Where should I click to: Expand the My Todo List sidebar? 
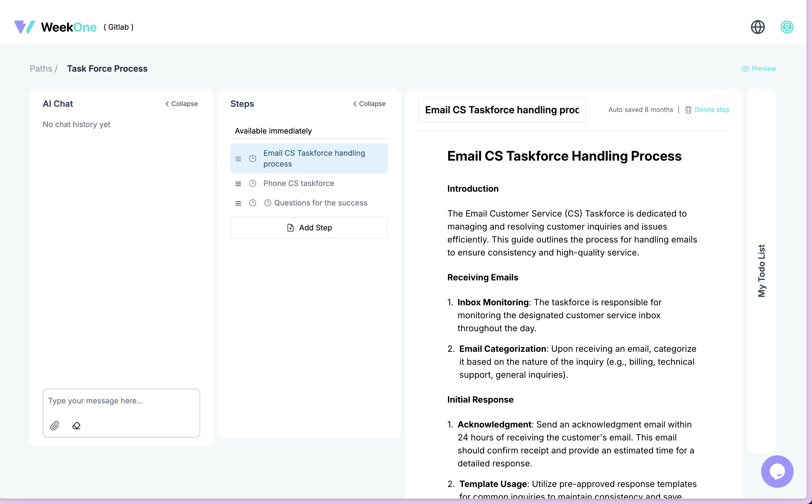761,270
